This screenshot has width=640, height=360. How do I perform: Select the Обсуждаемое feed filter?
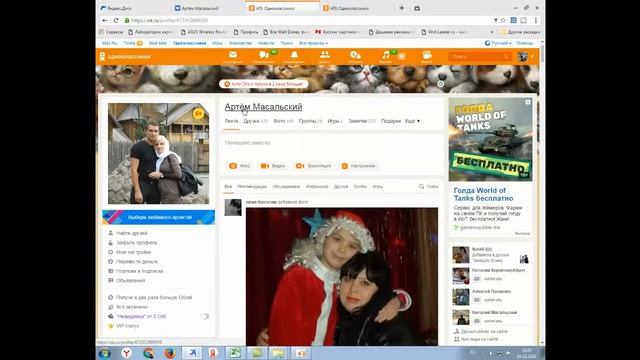tap(286, 187)
